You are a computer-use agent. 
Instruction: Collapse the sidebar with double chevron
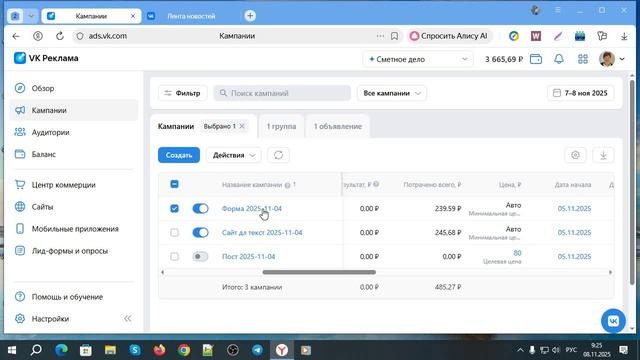pyautogui.click(x=128, y=318)
